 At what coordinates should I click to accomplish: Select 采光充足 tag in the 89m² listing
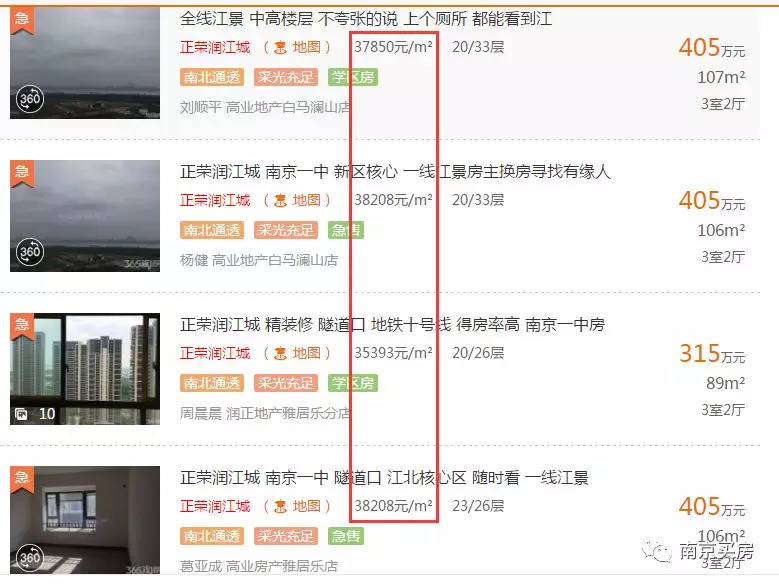coord(286,383)
